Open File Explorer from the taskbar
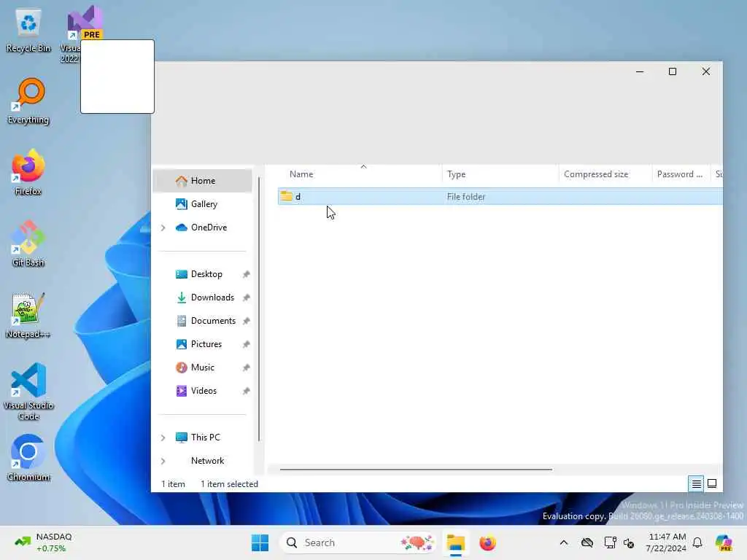This screenshot has width=747, height=560. pyautogui.click(x=456, y=542)
